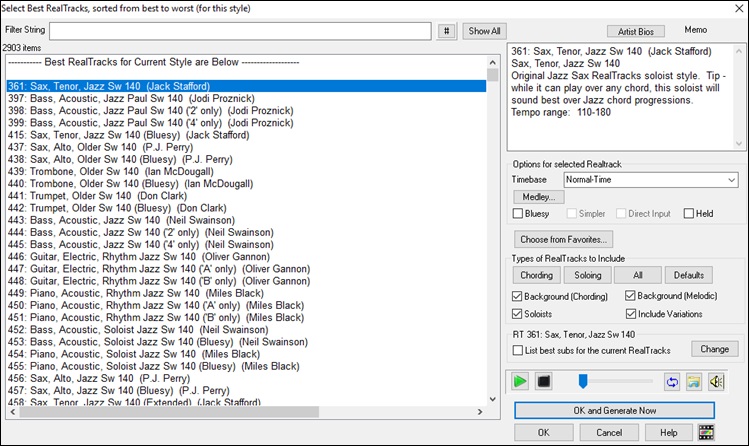This screenshot has width=749, height=446.
Task: Click the Show All button
Action: point(484,31)
